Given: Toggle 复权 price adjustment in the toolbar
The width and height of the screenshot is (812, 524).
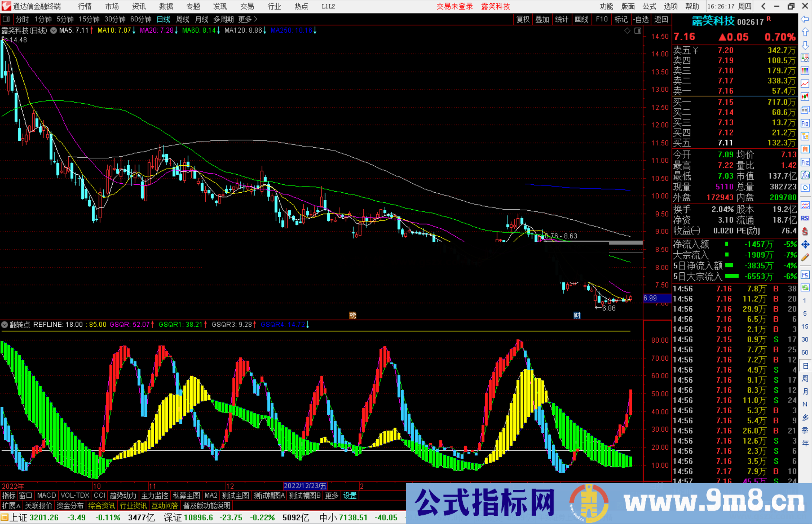Looking at the screenshot, I should pyautogui.click(x=523, y=19).
